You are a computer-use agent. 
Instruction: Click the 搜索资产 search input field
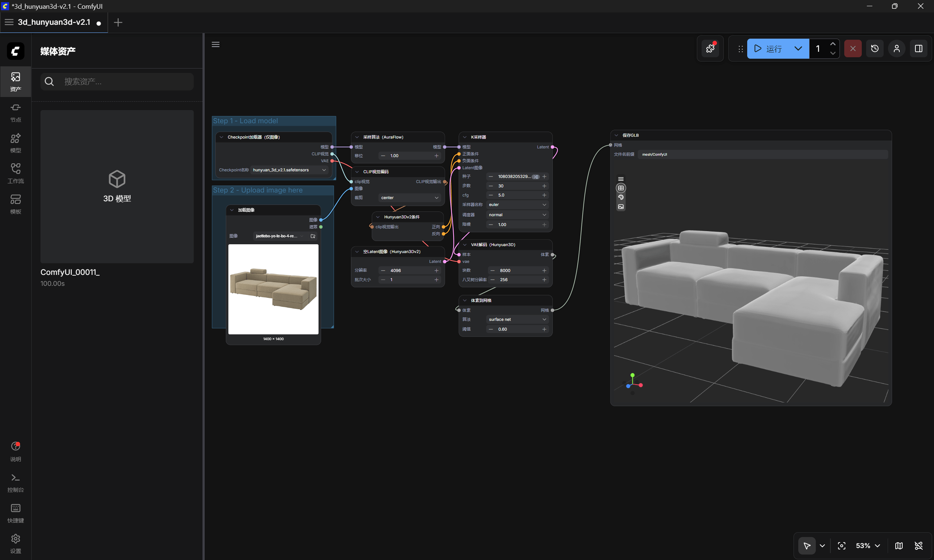click(117, 82)
